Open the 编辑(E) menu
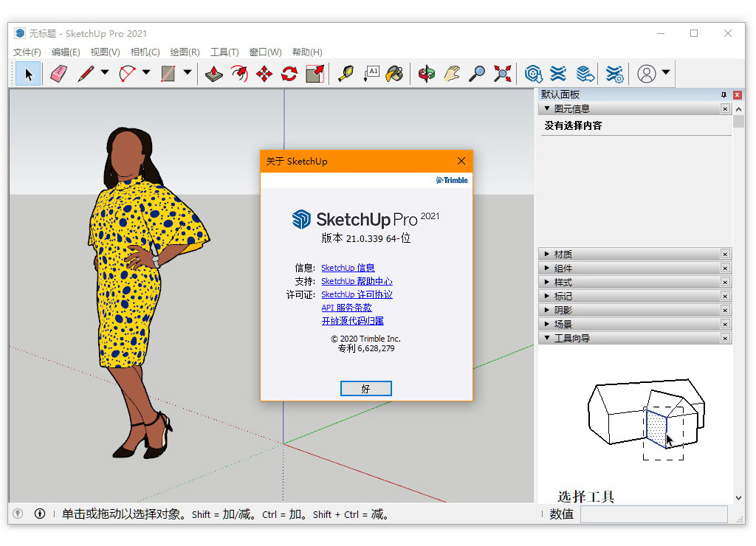The image size is (756, 546). 66,52
